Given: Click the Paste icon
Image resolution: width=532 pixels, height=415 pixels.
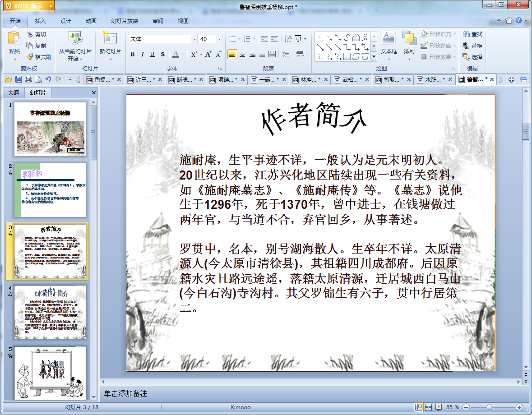Looking at the screenshot, I should [14, 38].
